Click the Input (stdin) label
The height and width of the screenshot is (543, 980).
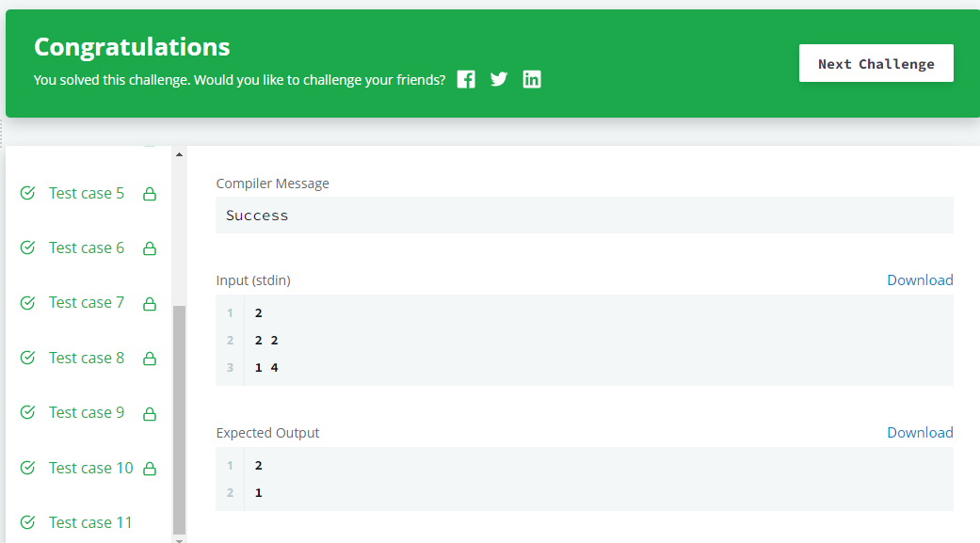pos(253,280)
